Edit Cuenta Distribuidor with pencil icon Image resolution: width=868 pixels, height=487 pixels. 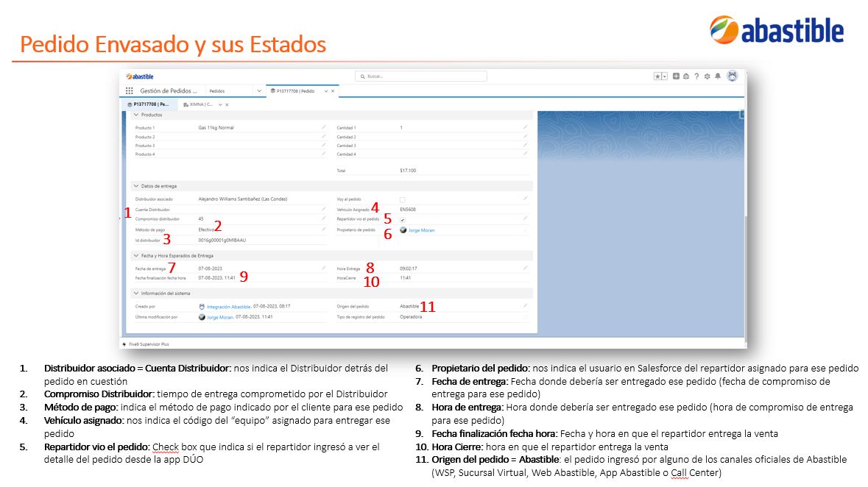click(324, 209)
